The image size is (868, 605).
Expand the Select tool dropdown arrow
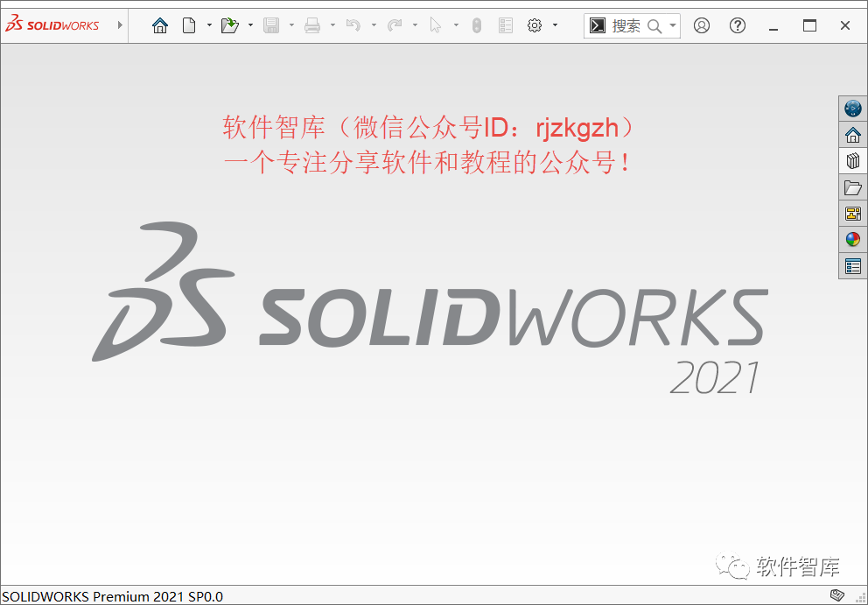(456, 25)
